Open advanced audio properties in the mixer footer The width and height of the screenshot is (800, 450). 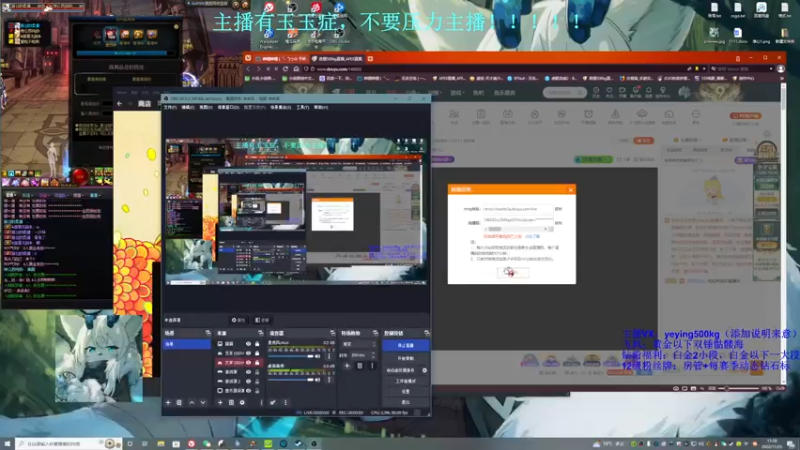click(x=273, y=403)
